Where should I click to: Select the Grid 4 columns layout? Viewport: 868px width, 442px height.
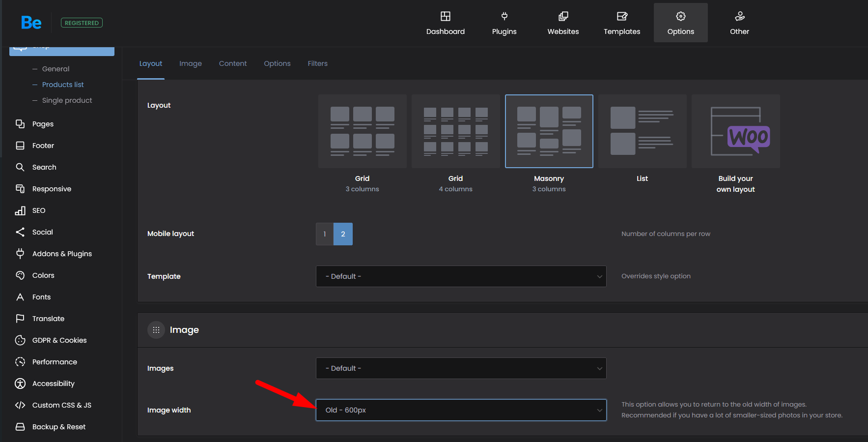[x=456, y=131]
